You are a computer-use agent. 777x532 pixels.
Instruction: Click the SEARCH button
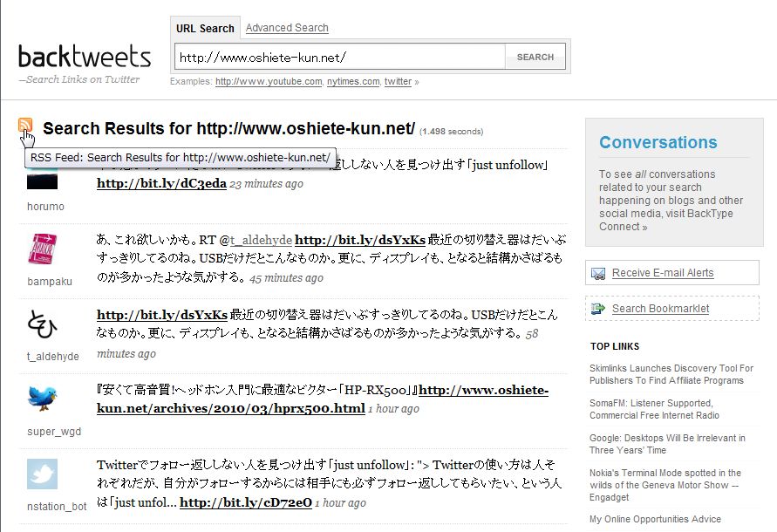(x=535, y=57)
